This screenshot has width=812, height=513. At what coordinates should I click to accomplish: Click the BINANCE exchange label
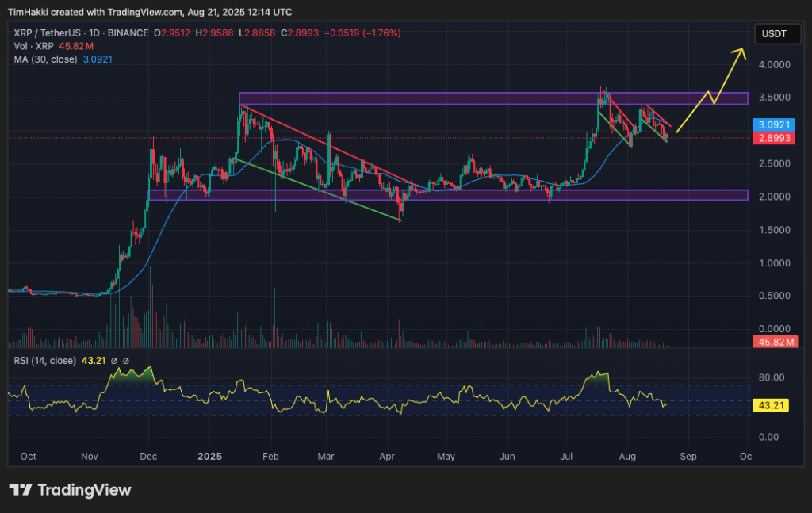tap(127, 34)
